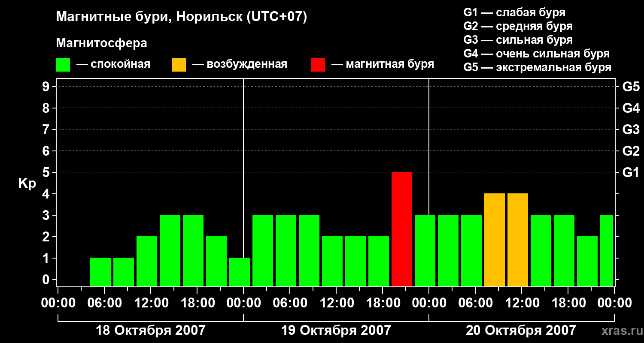Viewport: 644px width, 343px height.
Task: Click the 'G5 — экстремальная буря' legend entry
Action: [x=538, y=67]
